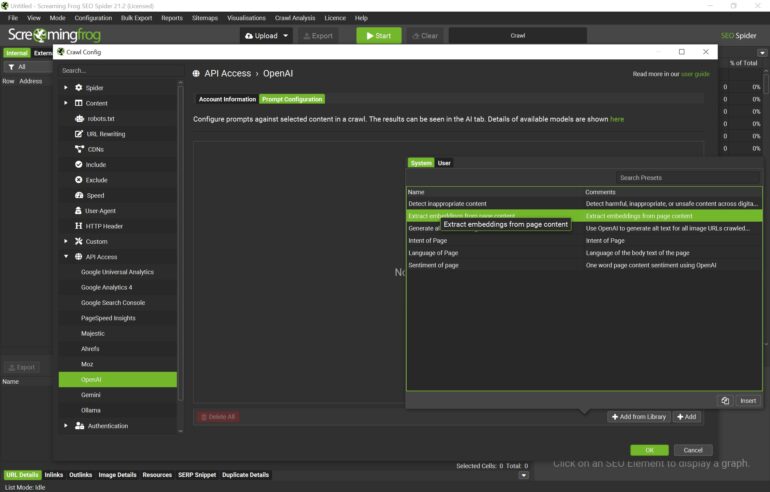Click Add from Library button
The width and height of the screenshot is (770, 492).
[638, 416]
